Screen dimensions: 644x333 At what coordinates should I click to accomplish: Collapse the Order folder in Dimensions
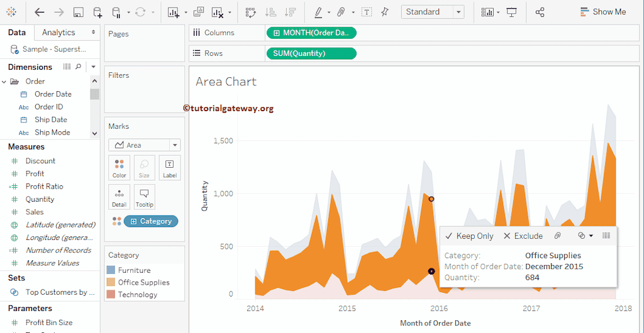(x=4, y=81)
